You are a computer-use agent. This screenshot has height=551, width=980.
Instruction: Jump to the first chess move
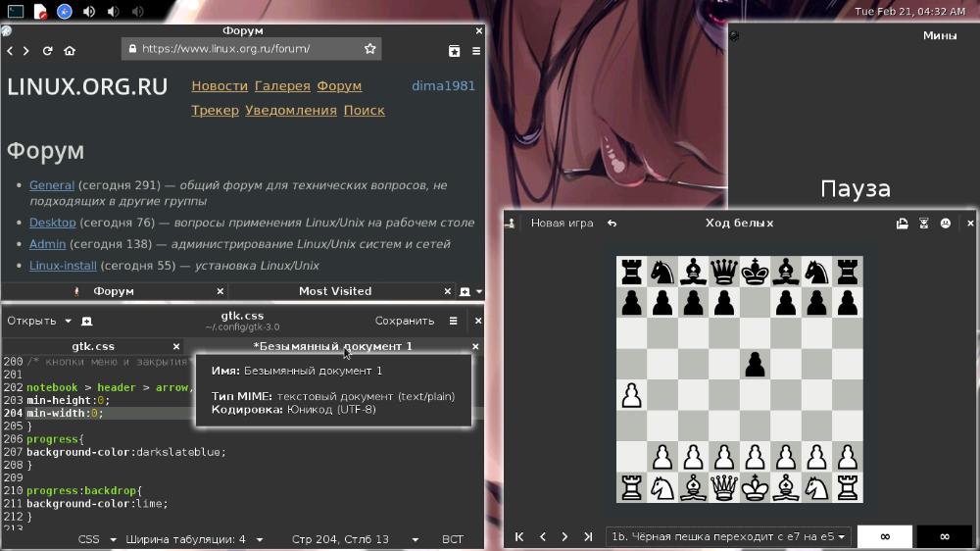(x=519, y=536)
